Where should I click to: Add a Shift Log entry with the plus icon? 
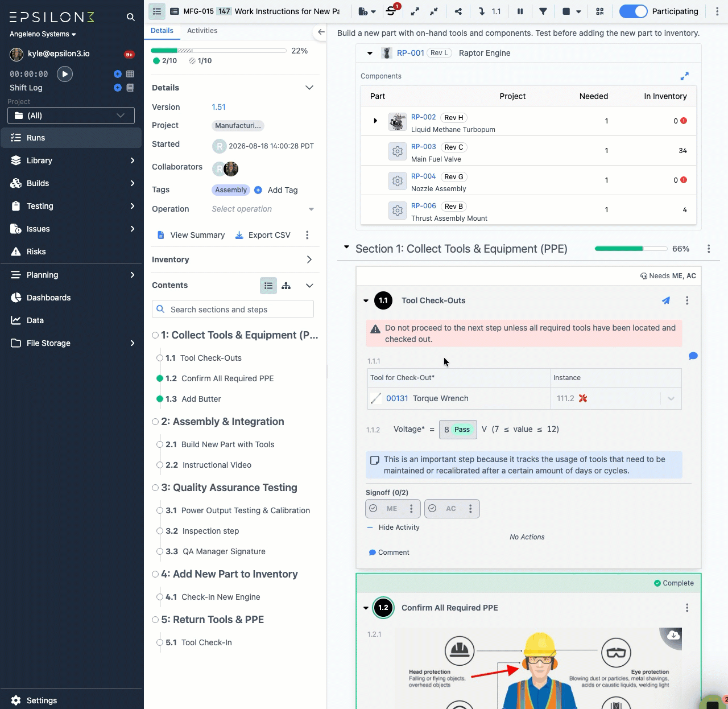117,88
